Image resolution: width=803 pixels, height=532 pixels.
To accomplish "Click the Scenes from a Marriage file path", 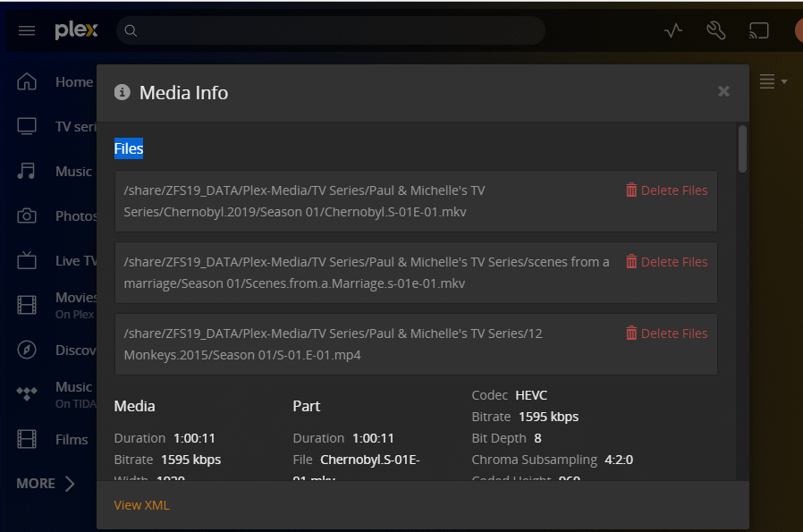I will click(367, 273).
